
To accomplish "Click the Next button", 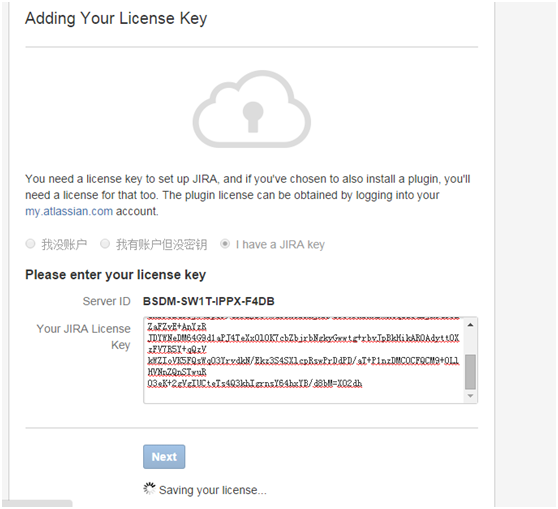I will (164, 456).
